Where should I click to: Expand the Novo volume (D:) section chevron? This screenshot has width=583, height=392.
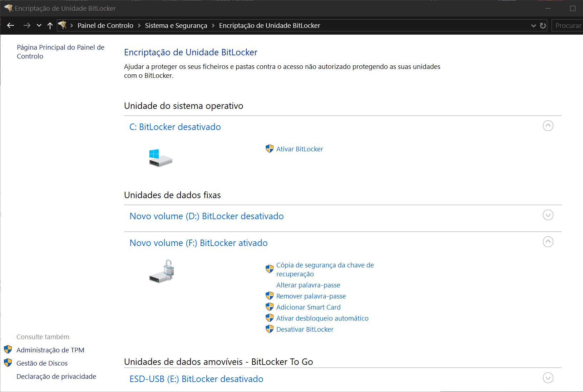[x=548, y=215]
